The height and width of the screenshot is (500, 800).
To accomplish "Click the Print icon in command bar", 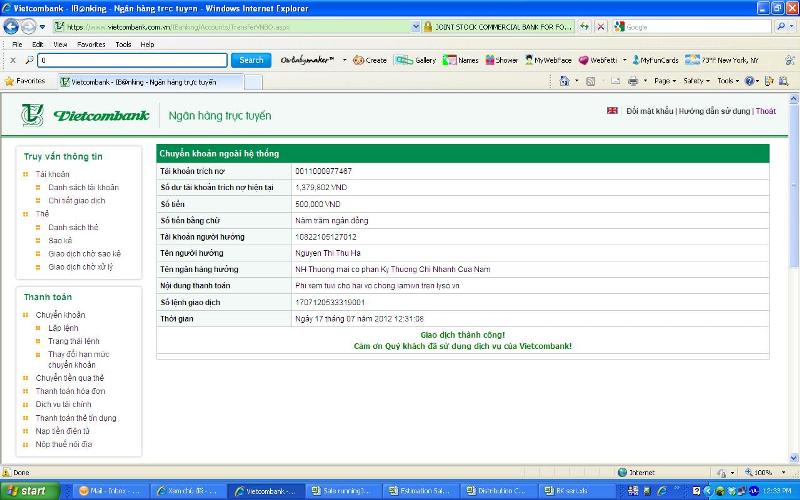I will tap(633, 81).
